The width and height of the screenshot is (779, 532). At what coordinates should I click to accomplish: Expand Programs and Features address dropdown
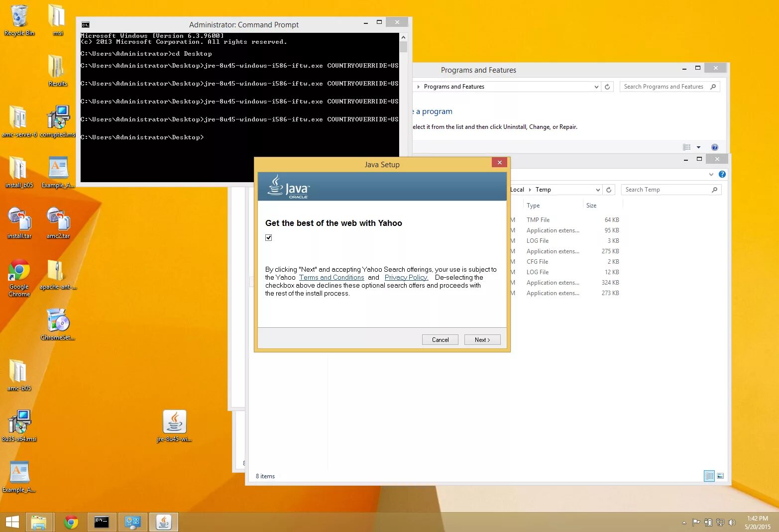click(596, 87)
